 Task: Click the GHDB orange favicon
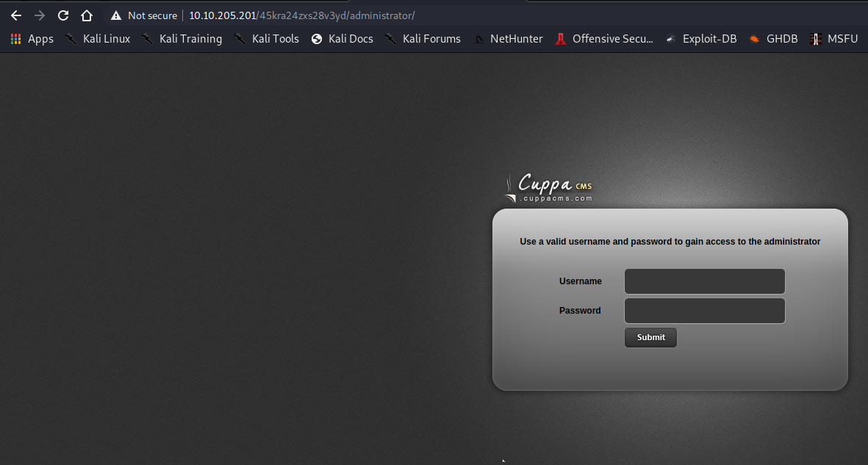click(x=754, y=39)
